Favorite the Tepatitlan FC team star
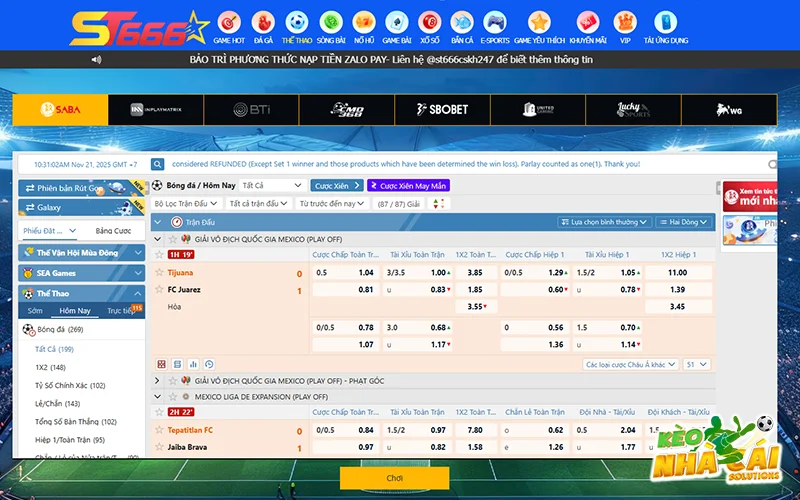This screenshot has height=500, width=800. point(159,430)
